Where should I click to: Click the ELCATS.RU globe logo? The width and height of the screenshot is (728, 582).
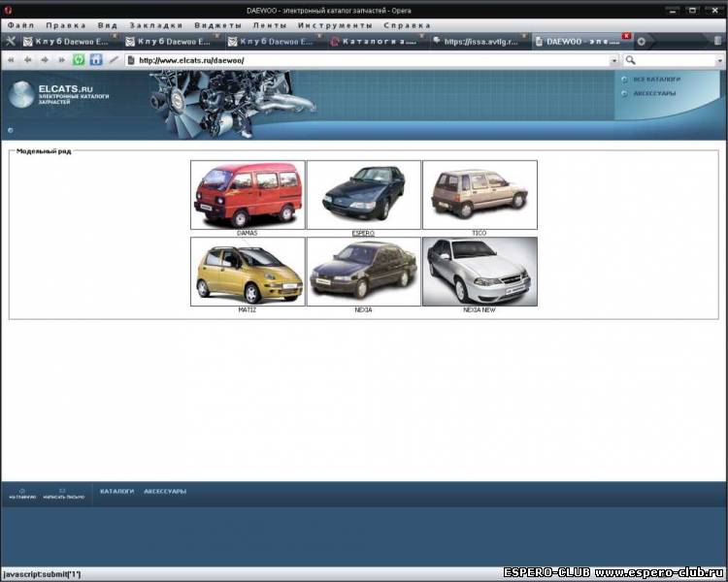pyautogui.click(x=21, y=94)
